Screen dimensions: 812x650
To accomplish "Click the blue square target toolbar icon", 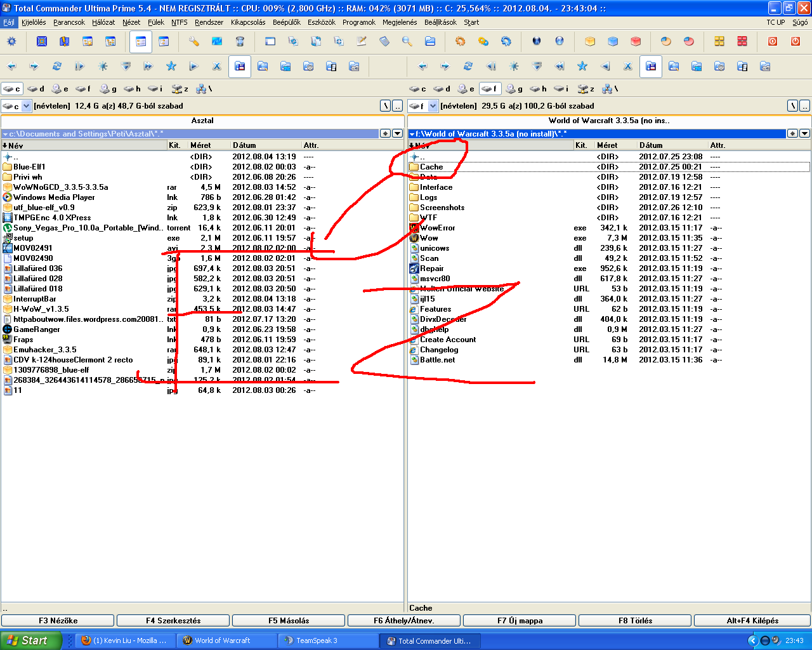I will click(42, 41).
